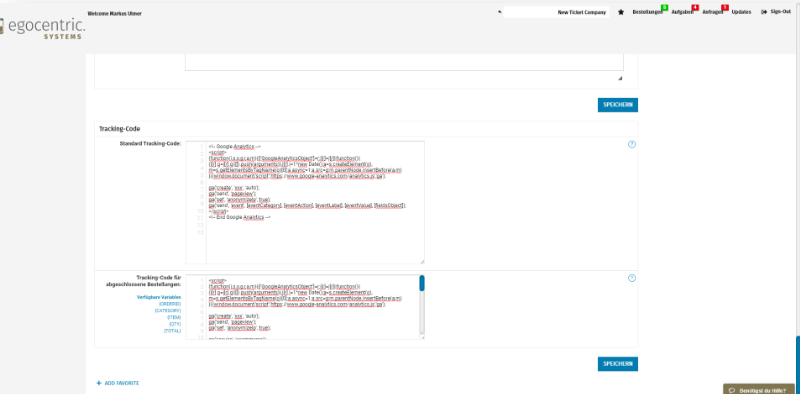Screen dimensions: 800x394
Task: Click the Sign-Out arrow icon
Action: tap(764, 12)
